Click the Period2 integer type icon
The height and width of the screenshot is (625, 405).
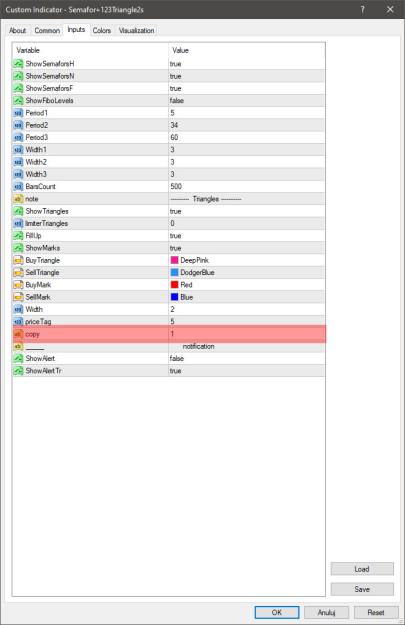(18, 125)
